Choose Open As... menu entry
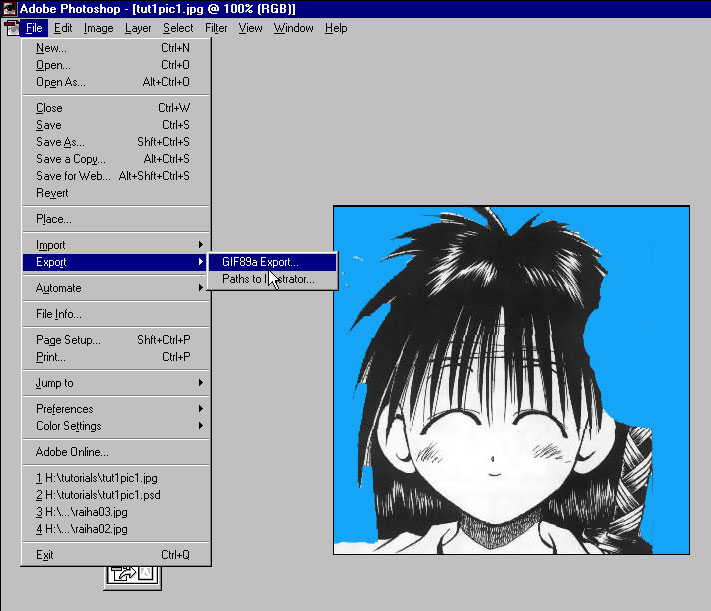Viewport: 711px width, 611px height. click(x=117, y=82)
